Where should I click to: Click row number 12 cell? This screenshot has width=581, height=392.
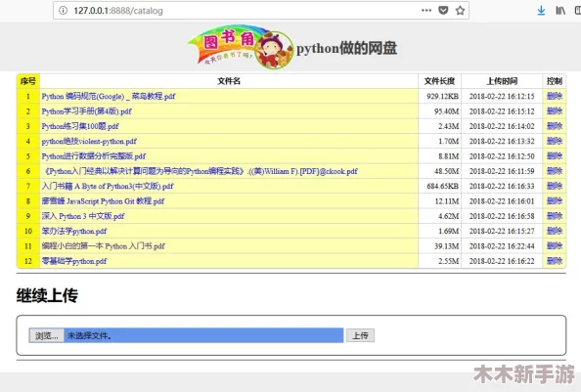tap(28, 261)
